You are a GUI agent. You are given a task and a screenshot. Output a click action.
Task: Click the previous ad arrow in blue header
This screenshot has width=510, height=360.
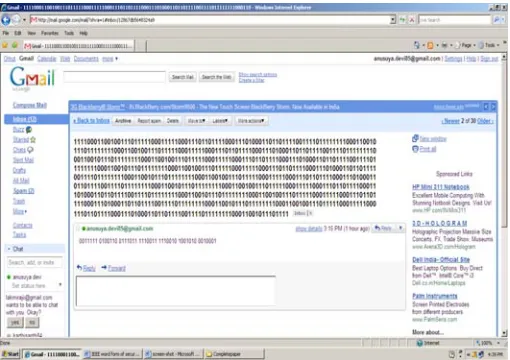[x=486, y=107]
